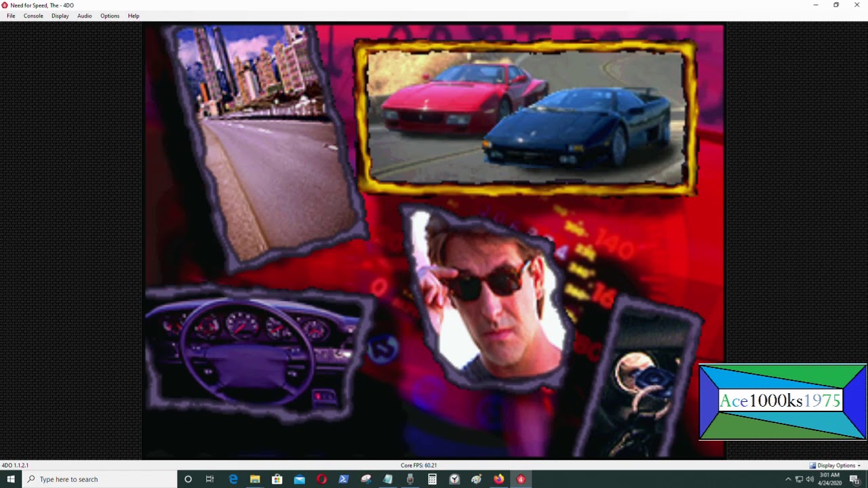Open the Action Center notifications icon
Image resolution: width=868 pixels, height=488 pixels.
[855, 479]
